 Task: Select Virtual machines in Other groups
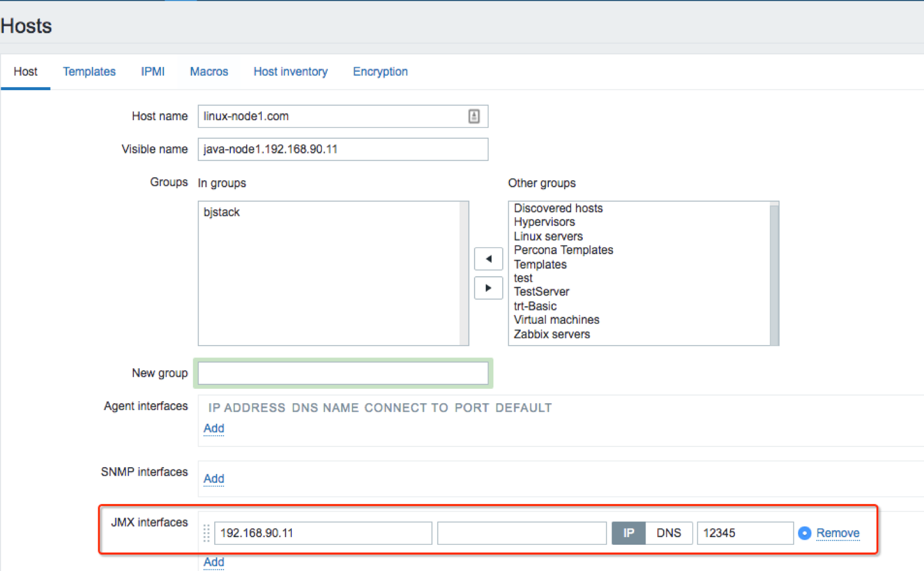click(x=556, y=320)
